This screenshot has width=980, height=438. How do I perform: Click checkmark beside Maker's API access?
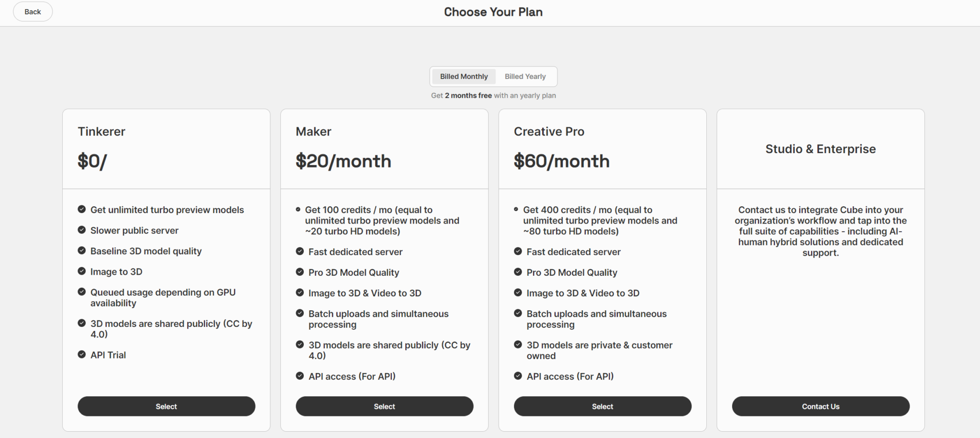tap(300, 376)
